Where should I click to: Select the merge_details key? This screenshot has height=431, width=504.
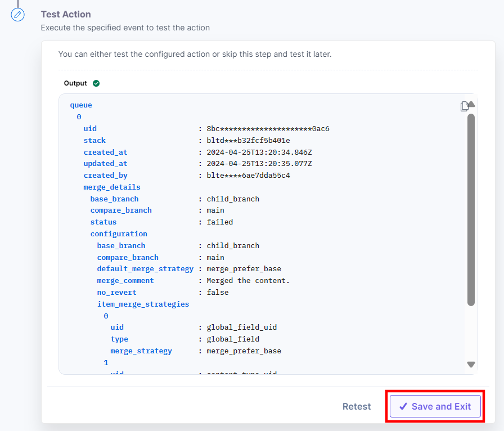click(x=112, y=187)
